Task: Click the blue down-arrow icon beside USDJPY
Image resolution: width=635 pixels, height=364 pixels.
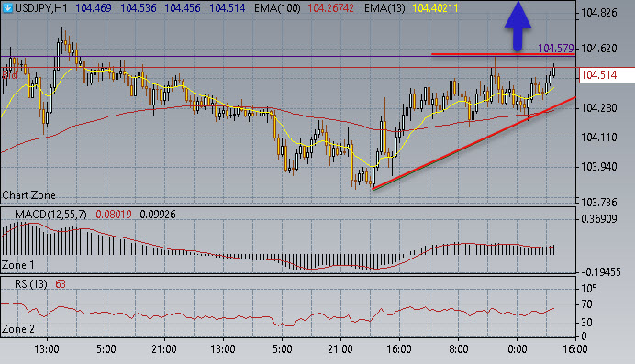Action: [x=7, y=8]
